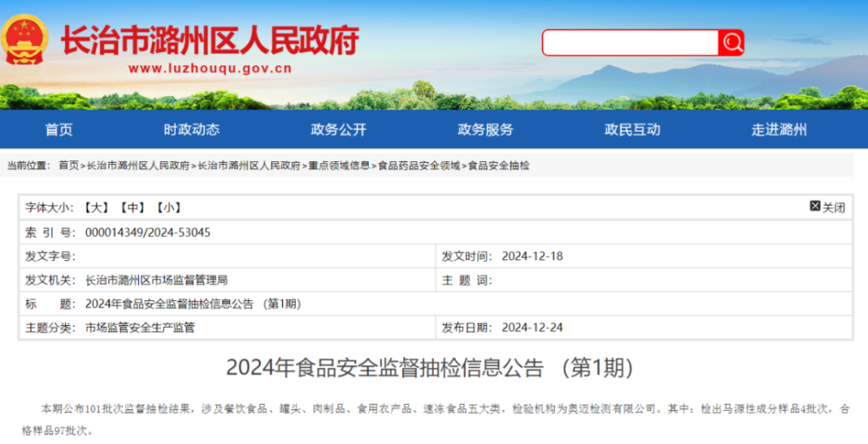Click the national emblem logo
868x444 pixels.
(25, 40)
